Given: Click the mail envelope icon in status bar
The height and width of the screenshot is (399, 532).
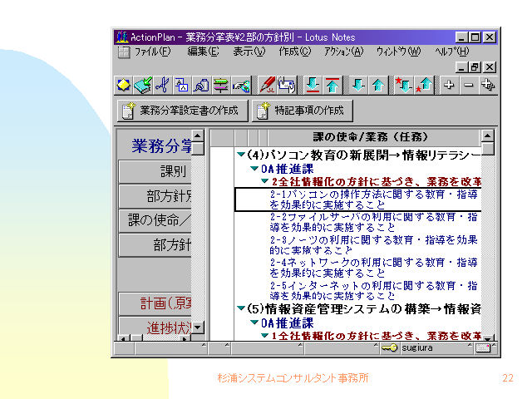Looking at the screenshot, I should 484,347.
